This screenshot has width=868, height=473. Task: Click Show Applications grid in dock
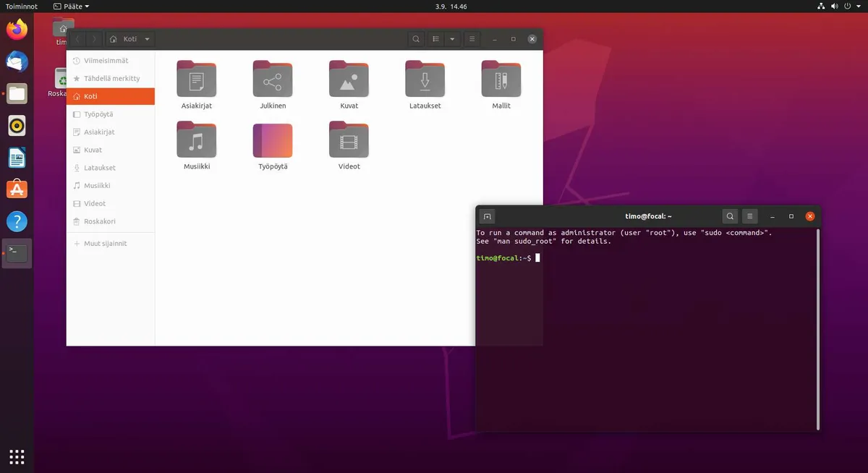pyautogui.click(x=16, y=456)
